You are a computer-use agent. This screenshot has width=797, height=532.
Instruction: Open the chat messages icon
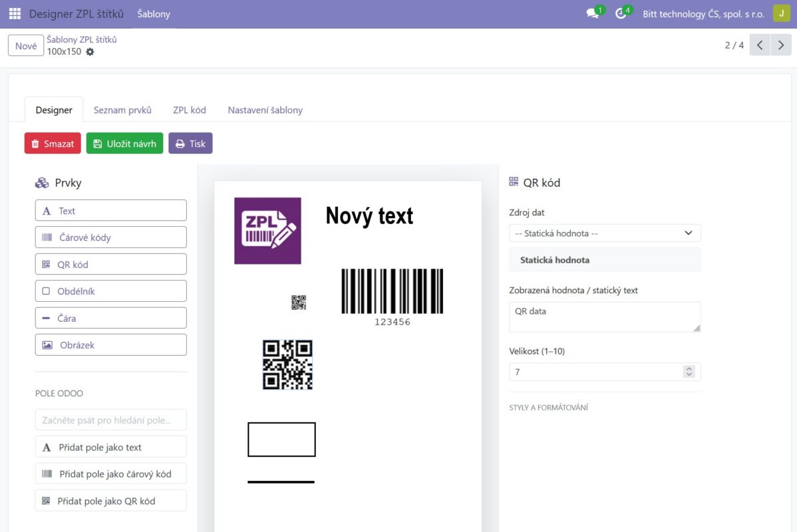[593, 13]
